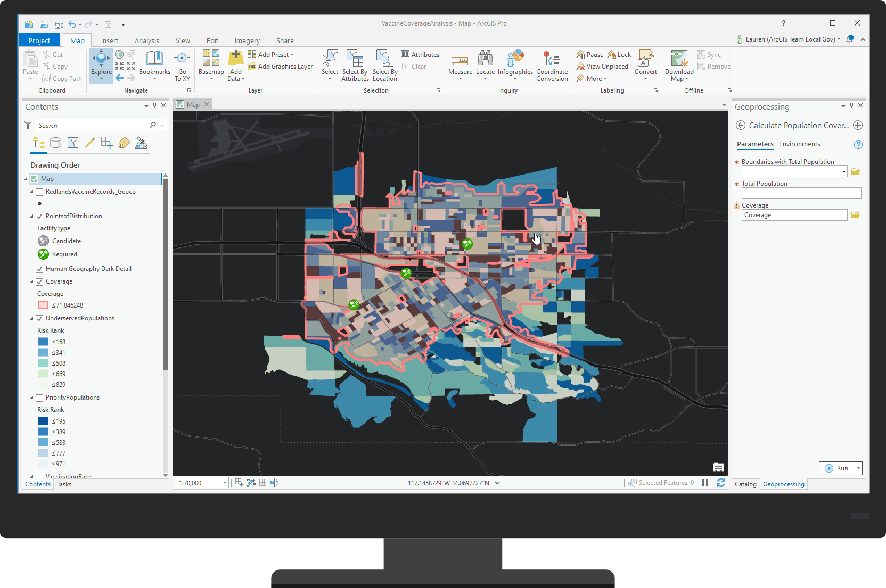Open the Bookmarks tool

pyautogui.click(x=154, y=65)
